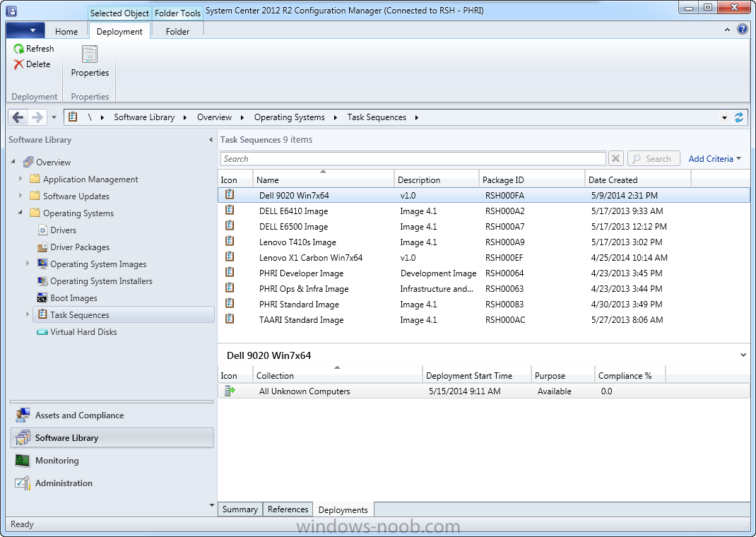
Task: Go back using the navigation arrow
Action: point(18,117)
